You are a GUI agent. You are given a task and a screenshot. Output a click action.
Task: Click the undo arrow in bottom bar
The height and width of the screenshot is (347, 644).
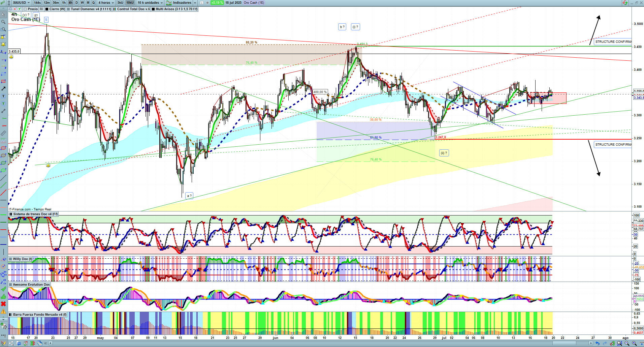[x=597, y=343]
